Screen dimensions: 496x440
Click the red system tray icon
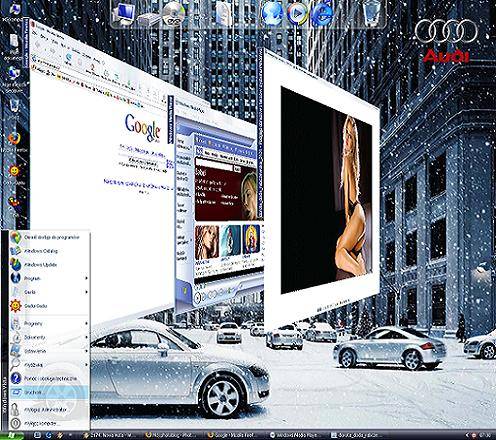click(474, 435)
